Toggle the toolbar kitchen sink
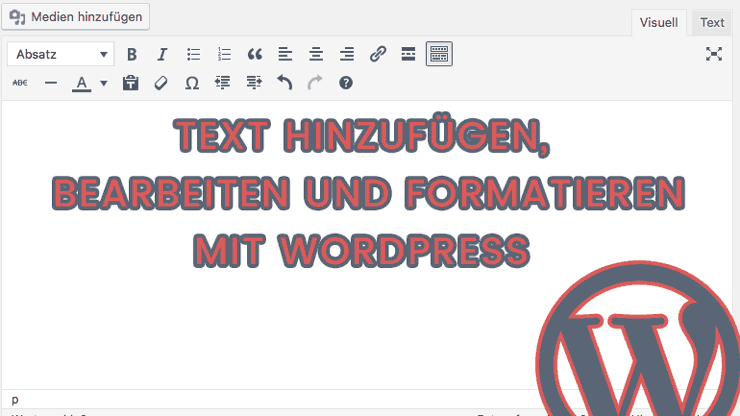 tap(439, 54)
